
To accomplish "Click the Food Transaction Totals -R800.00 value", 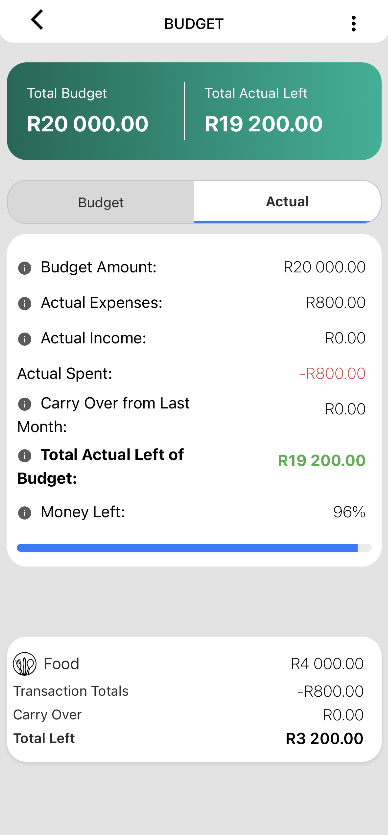I will coord(331,692).
